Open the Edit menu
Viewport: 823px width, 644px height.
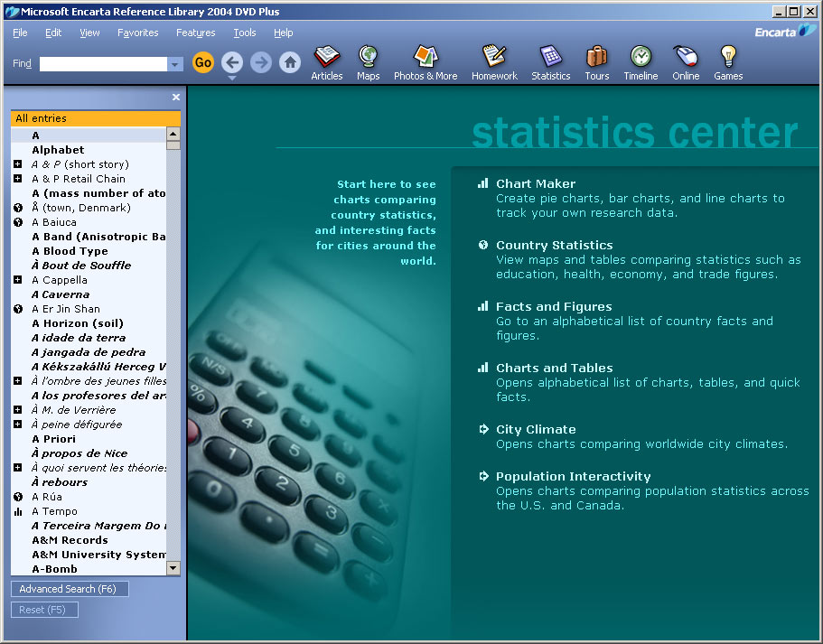(53, 33)
